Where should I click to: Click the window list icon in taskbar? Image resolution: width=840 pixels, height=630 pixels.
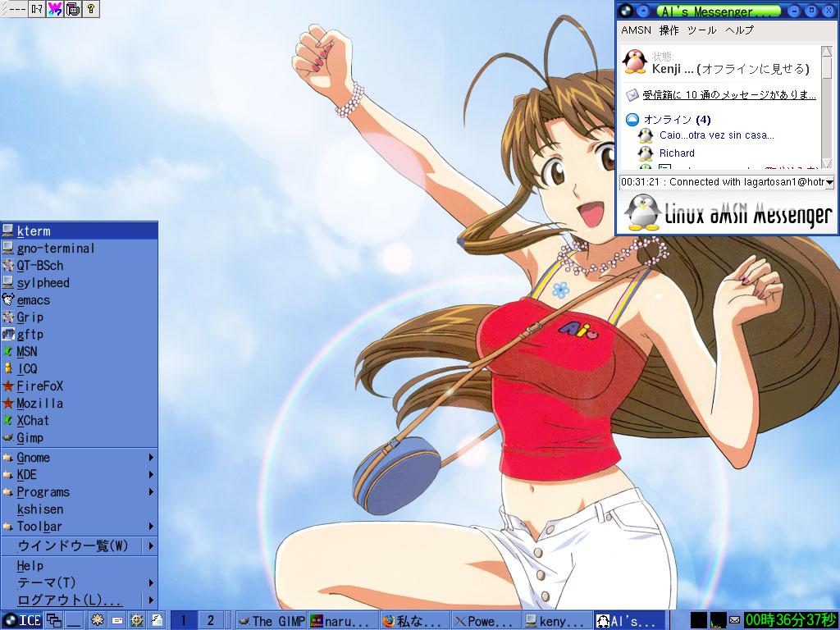[54, 620]
